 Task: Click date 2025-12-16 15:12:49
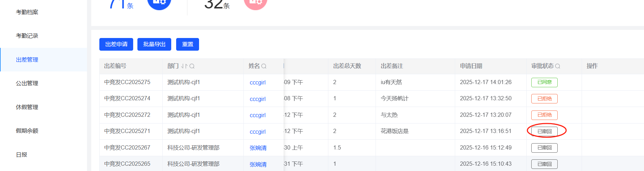(485, 147)
